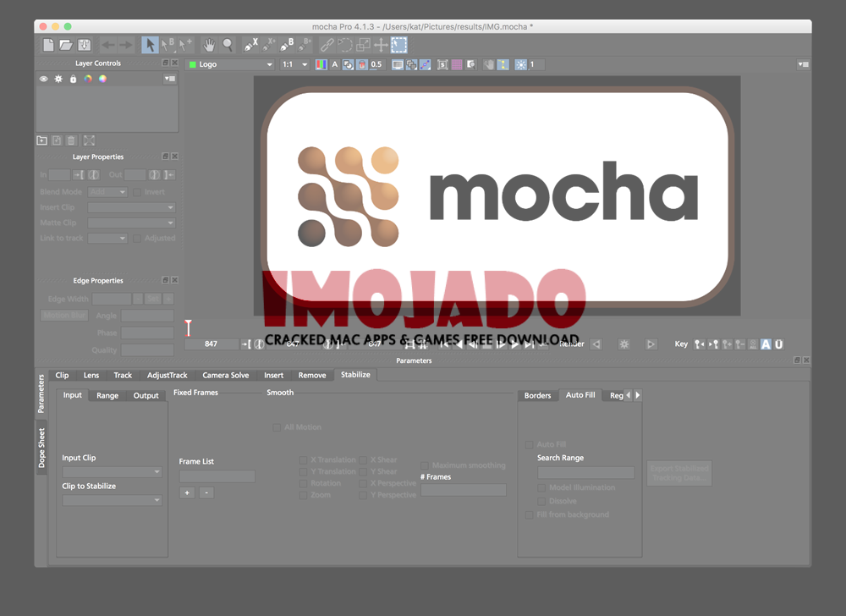Click the new layer group folder icon
The width and height of the screenshot is (846, 616).
pyautogui.click(x=41, y=140)
